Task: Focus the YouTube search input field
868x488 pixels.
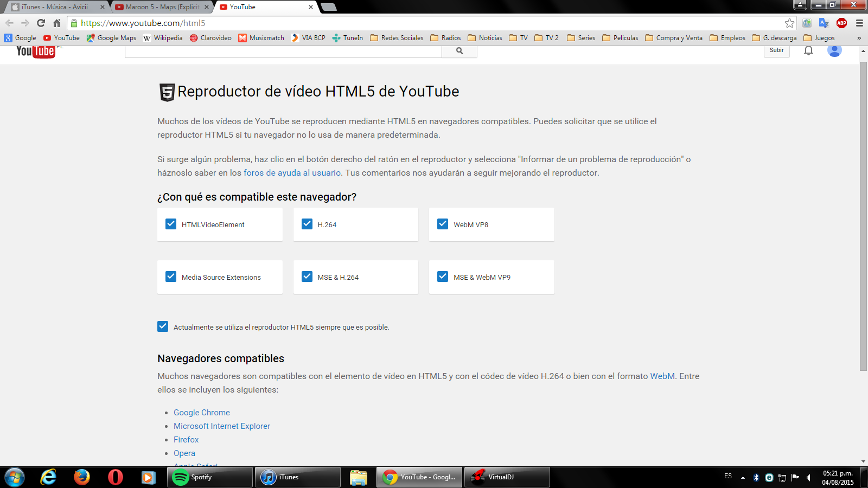Action: tap(283, 51)
